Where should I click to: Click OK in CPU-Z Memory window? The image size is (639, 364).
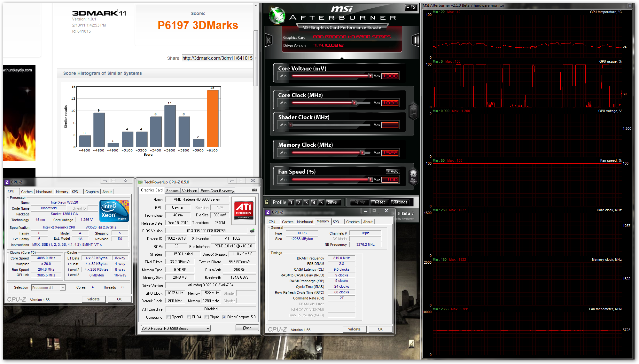pos(380,329)
